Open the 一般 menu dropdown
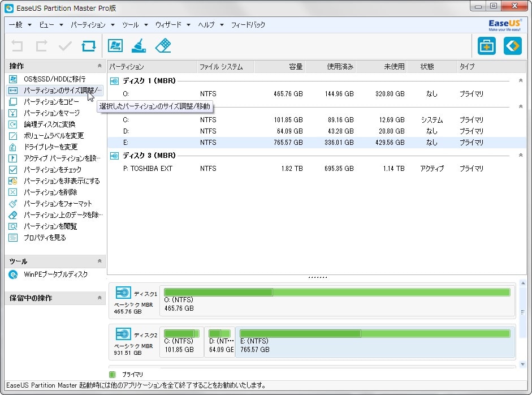The height and width of the screenshot is (395, 532). 16,25
